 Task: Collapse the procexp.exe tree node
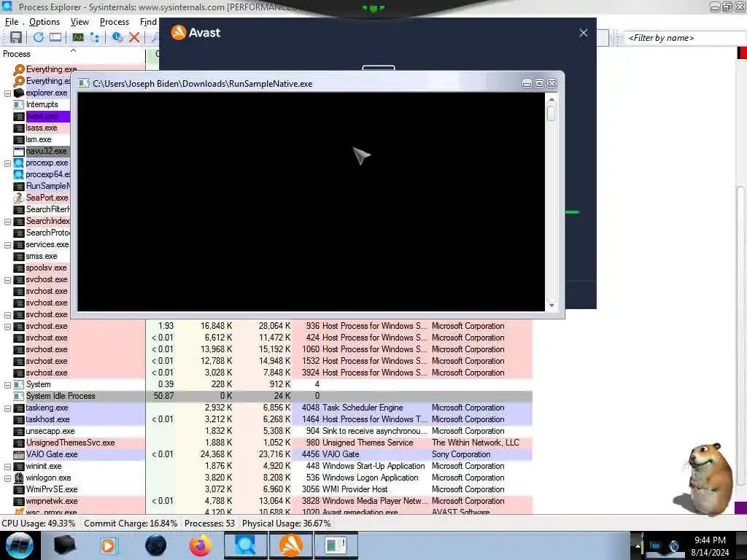pos(7,163)
